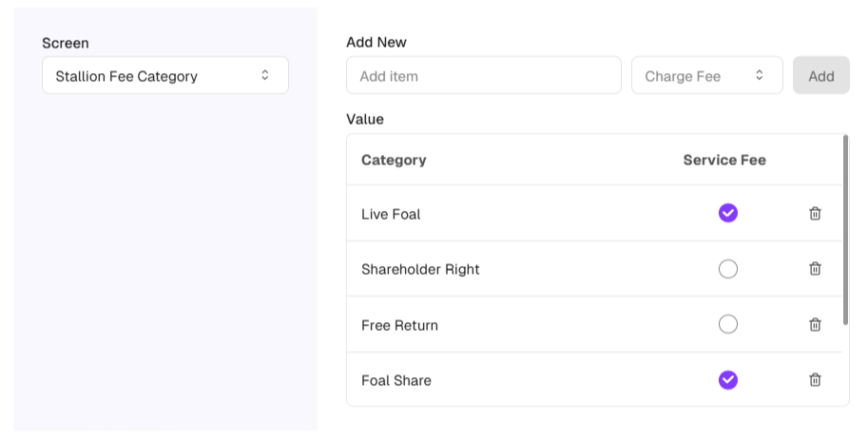Click trash icon for Foal Share
The image size is (868, 440).
point(815,380)
